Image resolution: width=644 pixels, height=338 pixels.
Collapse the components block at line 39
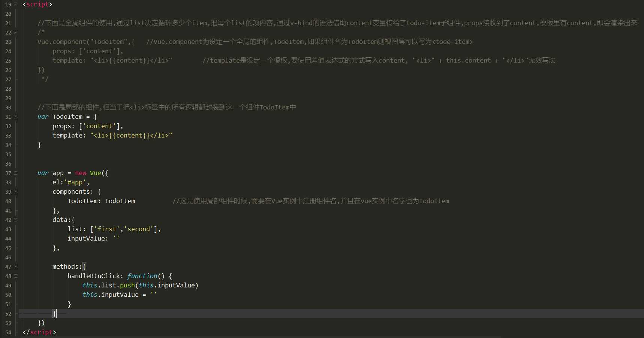[x=16, y=192]
